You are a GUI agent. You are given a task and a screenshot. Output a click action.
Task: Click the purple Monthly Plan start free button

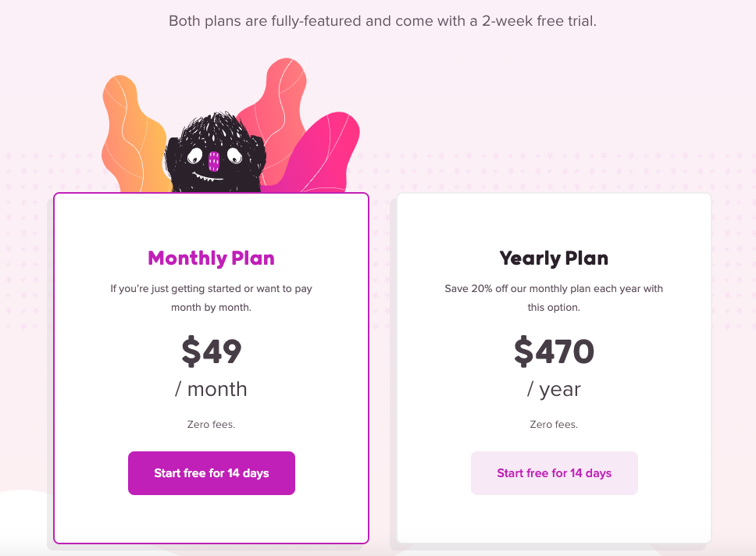coord(211,473)
